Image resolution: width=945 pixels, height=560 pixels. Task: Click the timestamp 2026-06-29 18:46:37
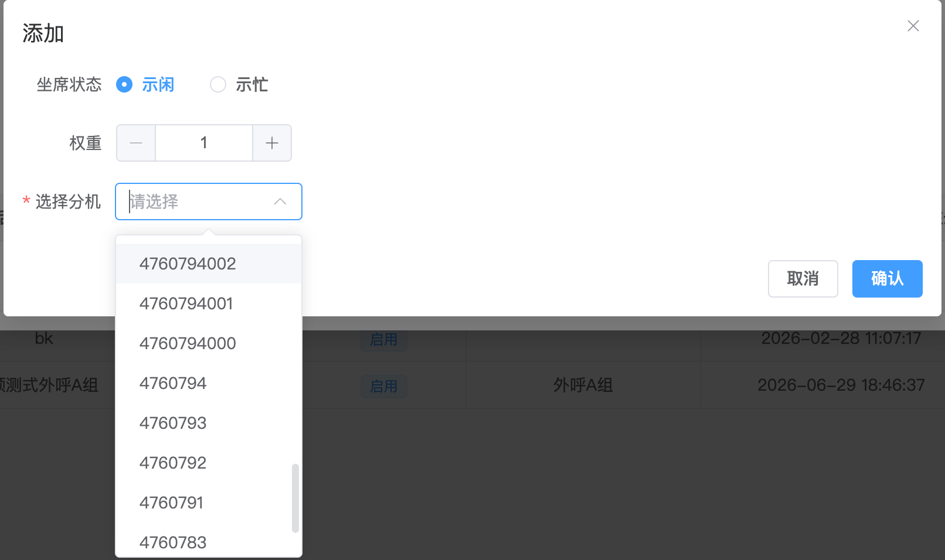[x=841, y=385]
